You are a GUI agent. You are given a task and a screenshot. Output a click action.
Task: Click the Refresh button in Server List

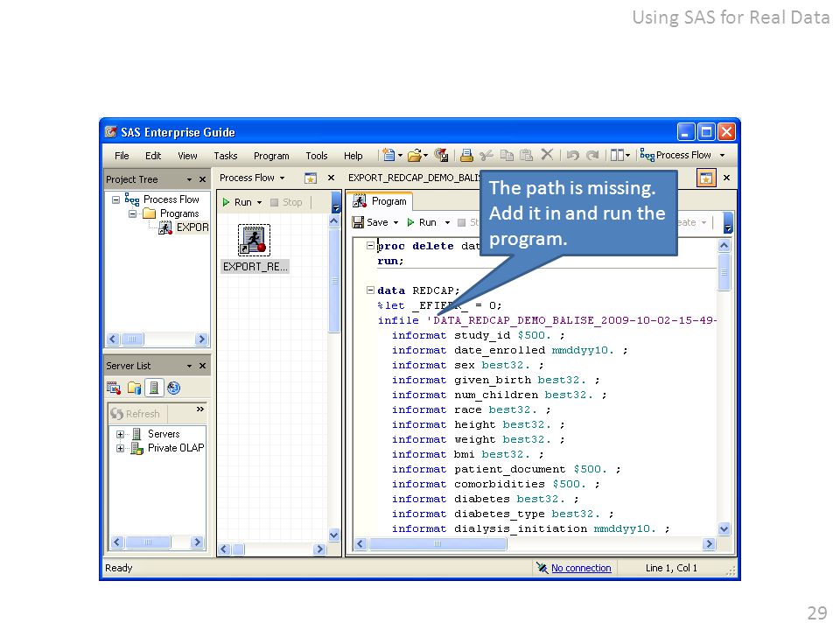click(135, 414)
